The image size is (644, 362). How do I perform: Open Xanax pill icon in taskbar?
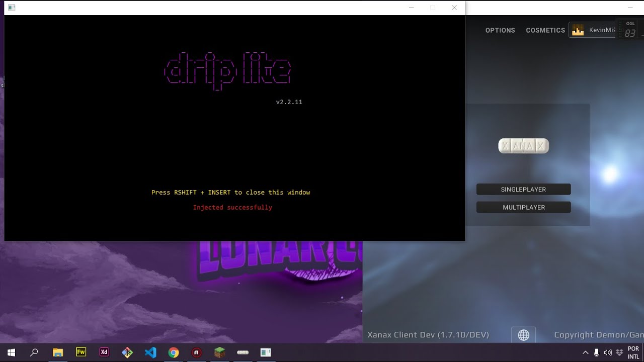(243, 352)
